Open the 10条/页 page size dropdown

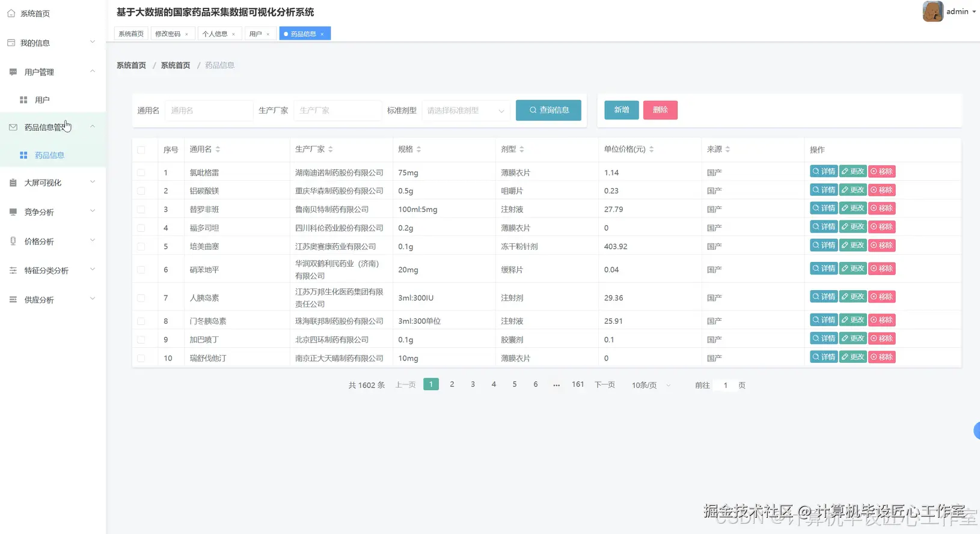click(x=651, y=385)
